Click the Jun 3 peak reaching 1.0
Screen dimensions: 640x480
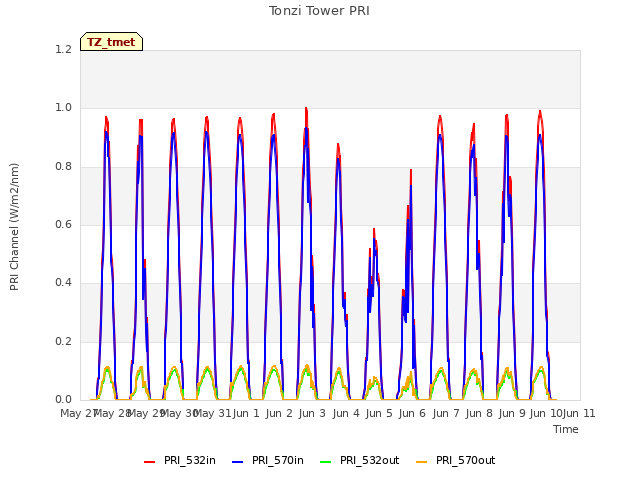pyautogui.click(x=306, y=109)
